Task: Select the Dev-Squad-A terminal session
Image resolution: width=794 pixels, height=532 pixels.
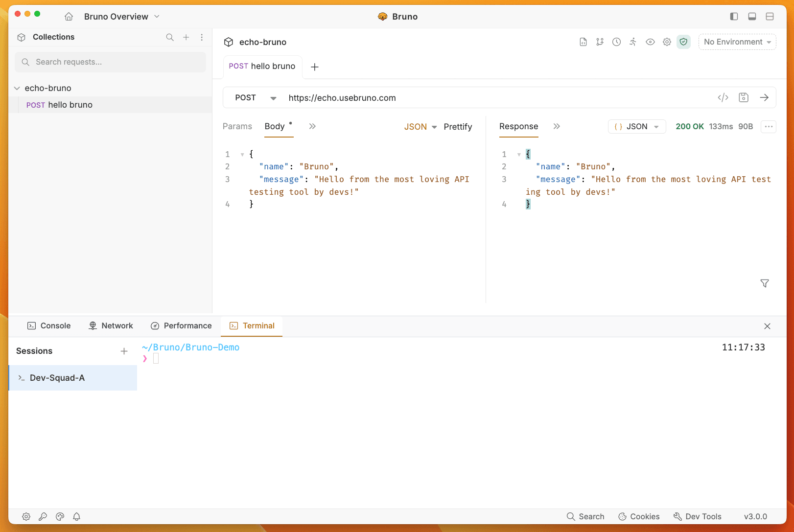Action: coord(73,378)
